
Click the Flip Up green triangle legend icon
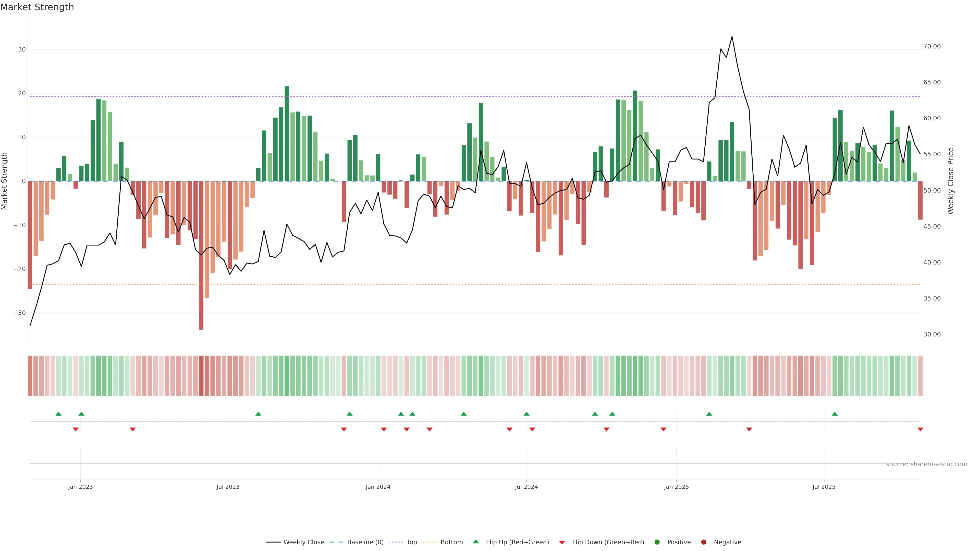click(x=475, y=542)
